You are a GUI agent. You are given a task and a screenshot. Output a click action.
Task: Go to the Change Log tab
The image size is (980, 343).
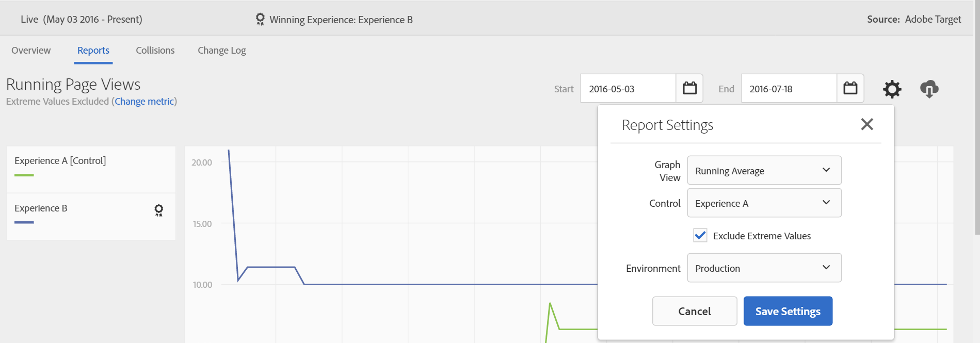tap(221, 51)
